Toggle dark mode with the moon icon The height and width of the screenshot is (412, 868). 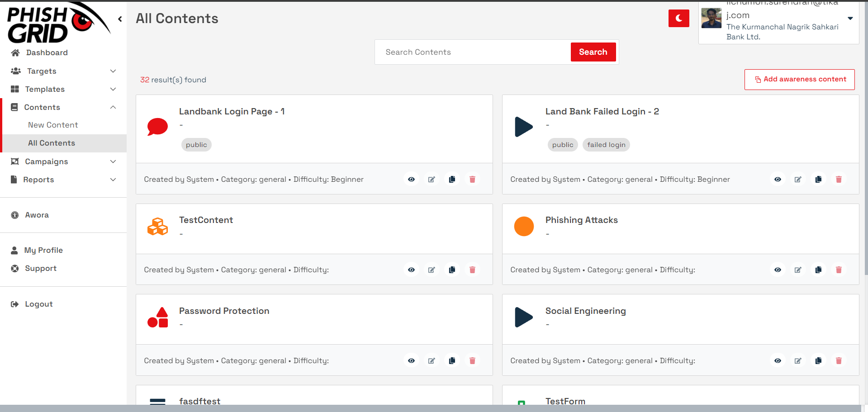pos(678,18)
